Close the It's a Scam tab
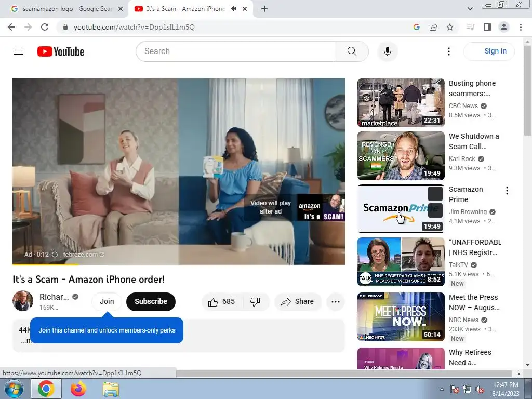Screen dimensions: 532x399 click(245, 9)
